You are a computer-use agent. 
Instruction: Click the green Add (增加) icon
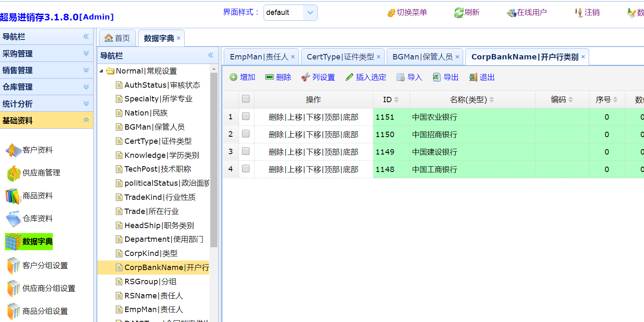tap(234, 77)
